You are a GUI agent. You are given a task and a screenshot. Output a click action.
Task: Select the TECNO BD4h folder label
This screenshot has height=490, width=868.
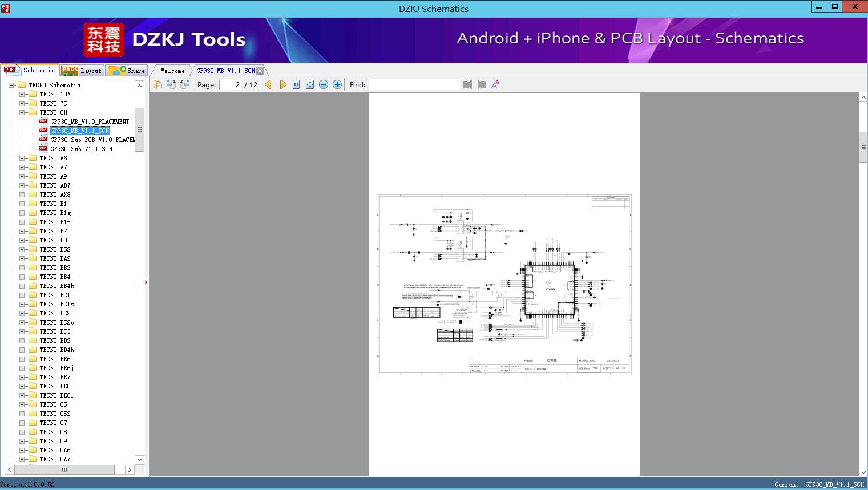[x=56, y=350]
